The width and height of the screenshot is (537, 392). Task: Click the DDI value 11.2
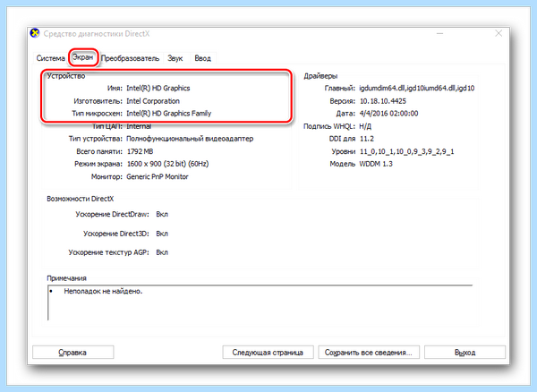point(367,139)
